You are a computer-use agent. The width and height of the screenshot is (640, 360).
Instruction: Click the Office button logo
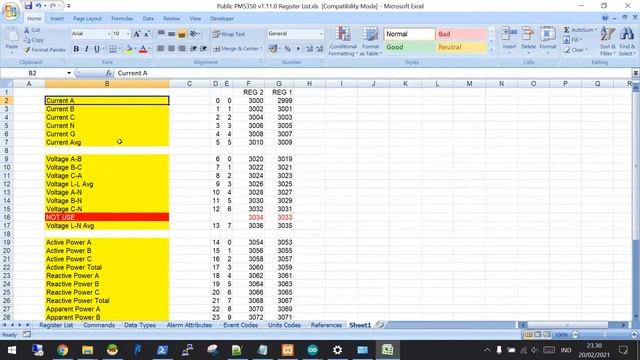(11, 11)
